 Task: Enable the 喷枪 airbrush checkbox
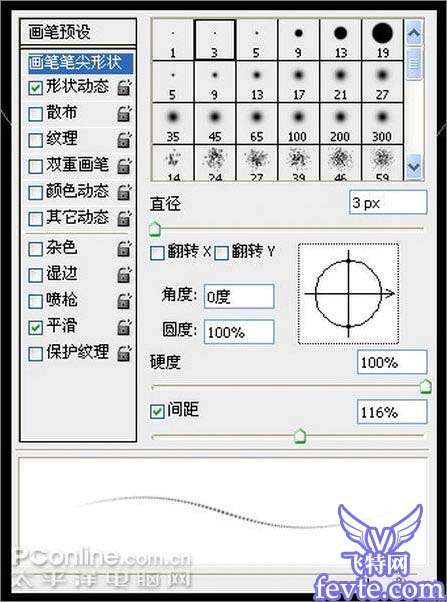tap(35, 301)
